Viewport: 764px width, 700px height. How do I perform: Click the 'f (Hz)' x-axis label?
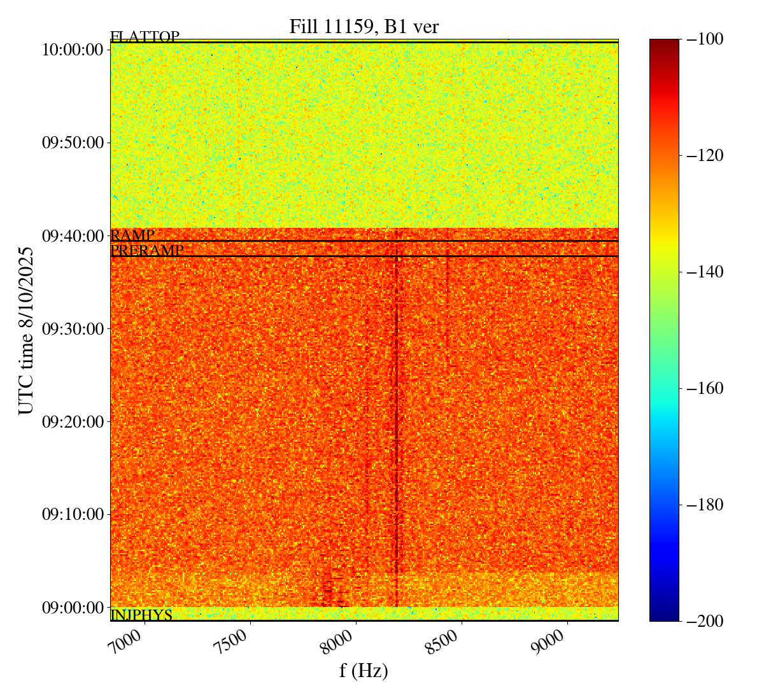click(x=364, y=670)
